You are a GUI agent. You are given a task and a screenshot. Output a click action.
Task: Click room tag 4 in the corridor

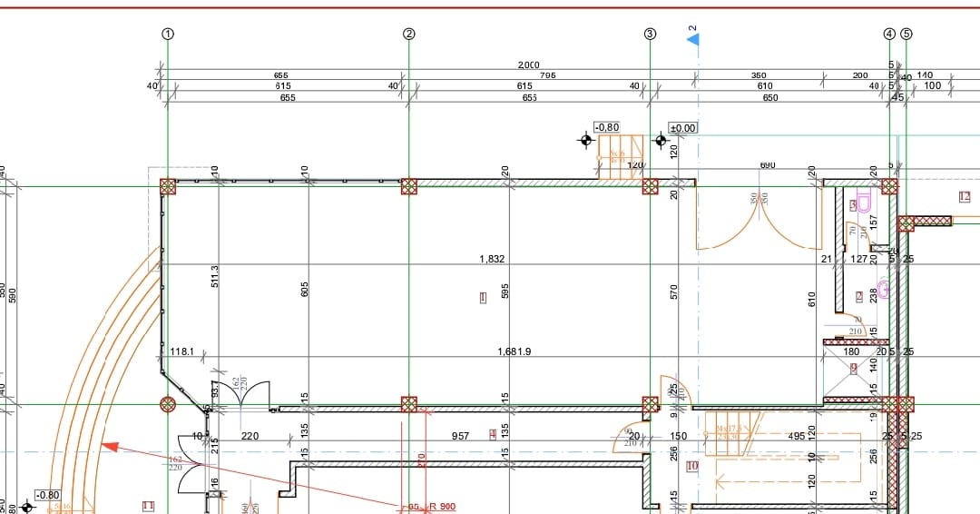[493, 434]
